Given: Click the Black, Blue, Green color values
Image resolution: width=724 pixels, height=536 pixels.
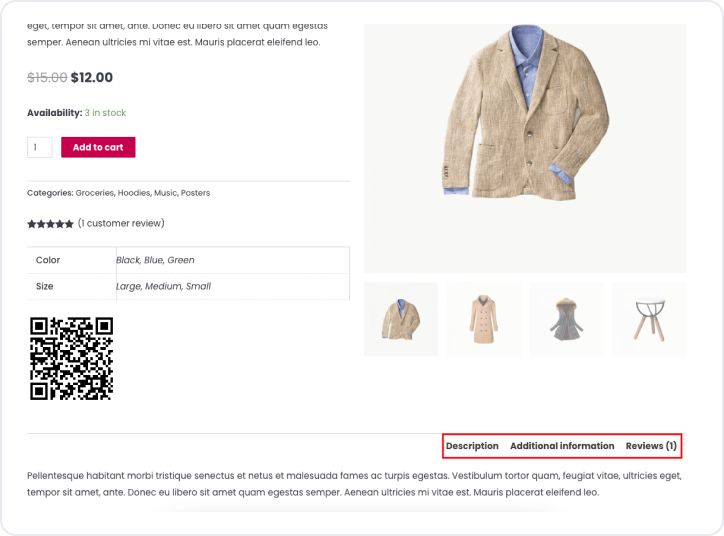Looking at the screenshot, I should click(155, 260).
